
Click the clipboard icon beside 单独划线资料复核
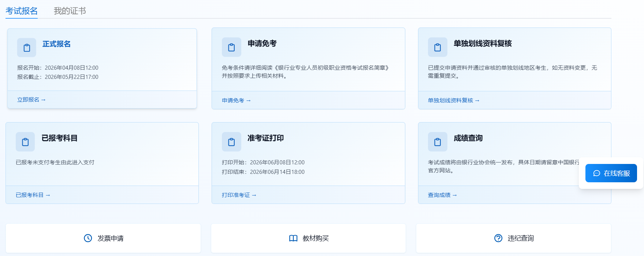(438, 47)
